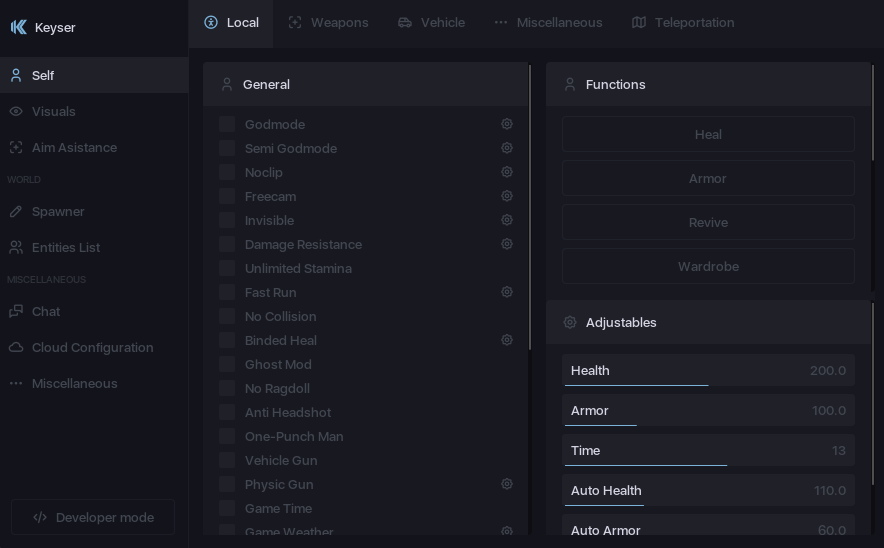Screen dimensions: 884x548
Task: Click Physic Gun gear icon
Action: [507, 484]
